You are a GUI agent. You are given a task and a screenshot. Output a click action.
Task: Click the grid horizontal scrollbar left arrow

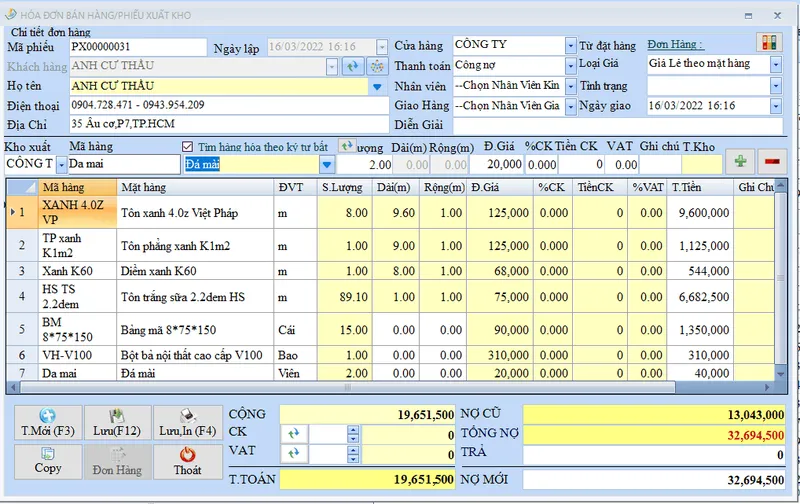click(x=13, y=388)
